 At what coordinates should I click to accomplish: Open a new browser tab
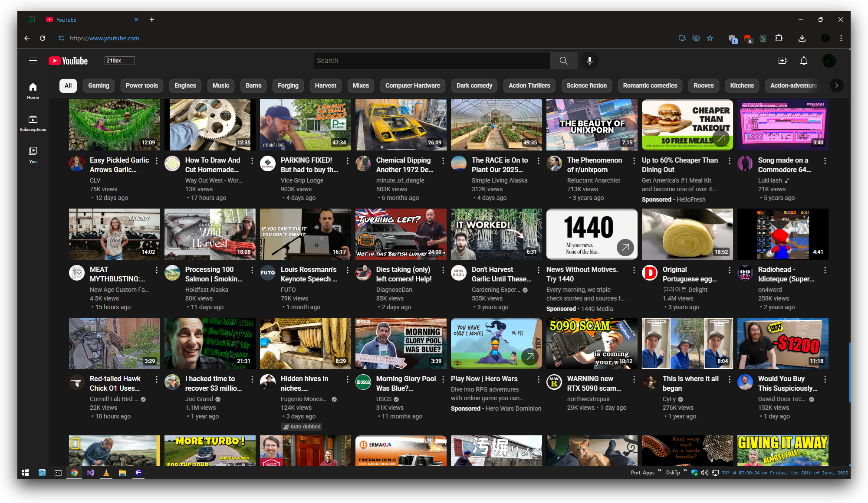point(152,20)
